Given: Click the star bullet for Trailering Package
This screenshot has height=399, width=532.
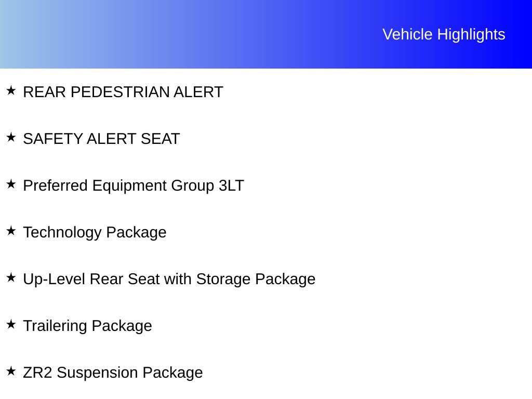Looking at the screenshot, I should pyautogui.click(x=11, y=325).
